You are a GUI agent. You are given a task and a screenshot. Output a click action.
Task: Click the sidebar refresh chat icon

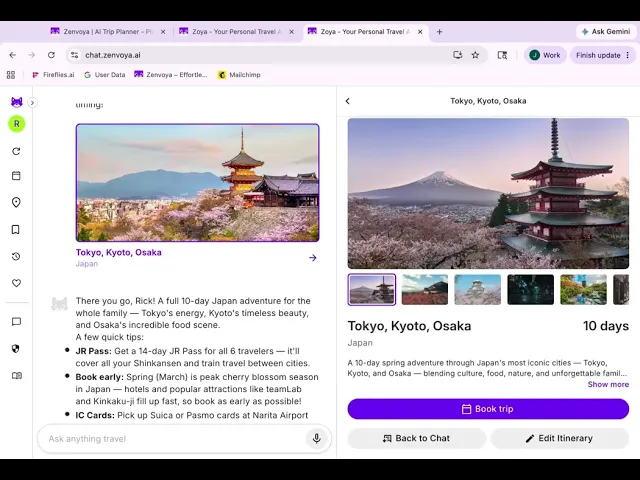(16, 151)
